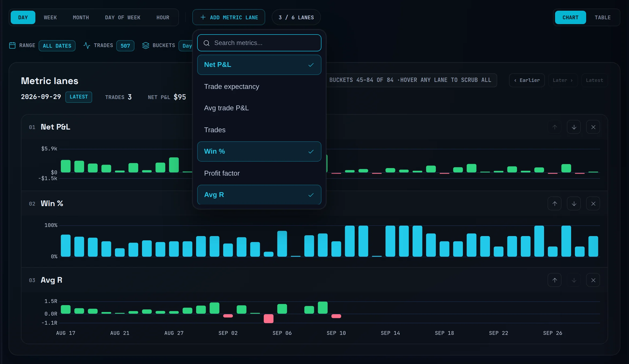Uncheck Win % in metric list
629x364 pixels.
click(259, 151)
